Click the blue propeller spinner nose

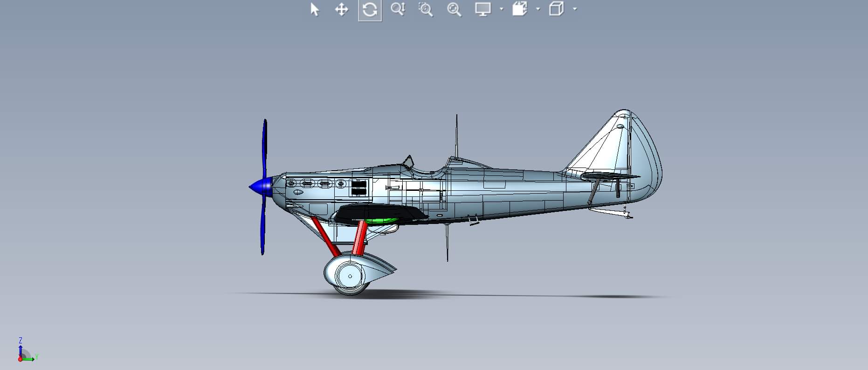261,186
